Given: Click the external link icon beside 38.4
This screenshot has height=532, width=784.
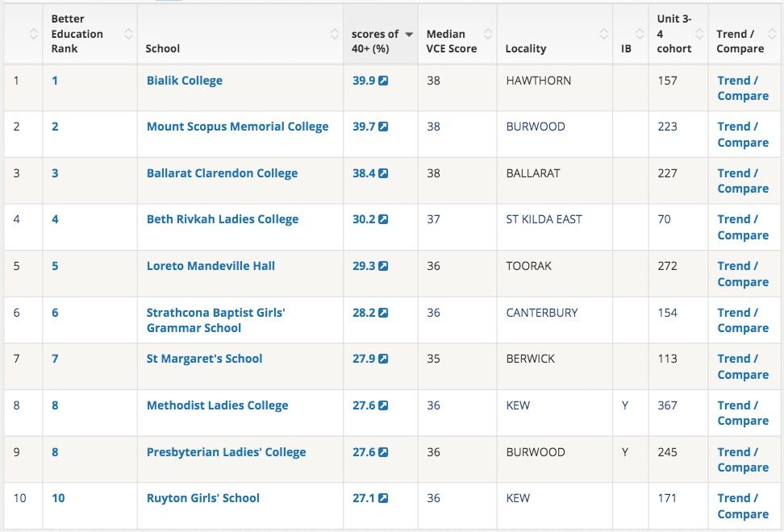Looking at the screenshot, I should coord(384,173).
